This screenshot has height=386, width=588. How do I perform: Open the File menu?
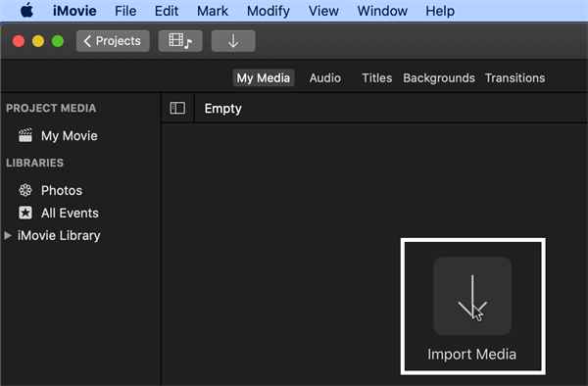pos(125,11)
